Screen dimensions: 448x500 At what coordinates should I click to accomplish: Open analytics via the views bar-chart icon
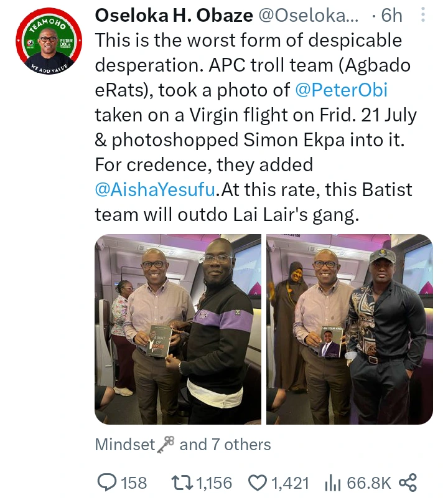pos(330,482)
